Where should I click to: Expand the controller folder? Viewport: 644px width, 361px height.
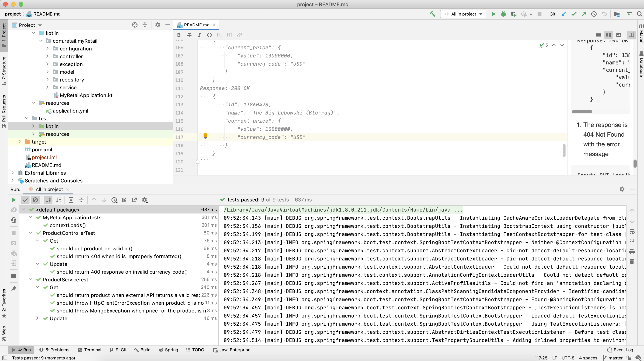[x=48, y=56]
